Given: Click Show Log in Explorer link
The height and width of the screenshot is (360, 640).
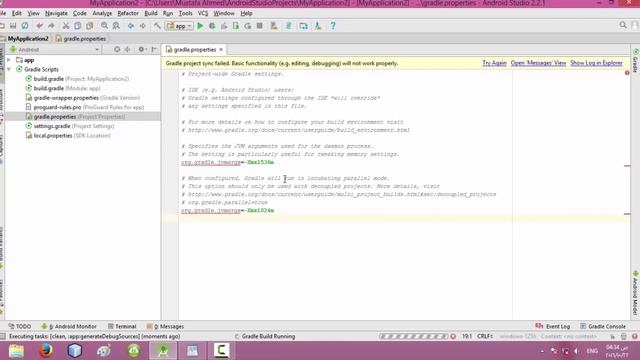Looking at the screenshot, I should pyautogui.click(x=596, y=63).
